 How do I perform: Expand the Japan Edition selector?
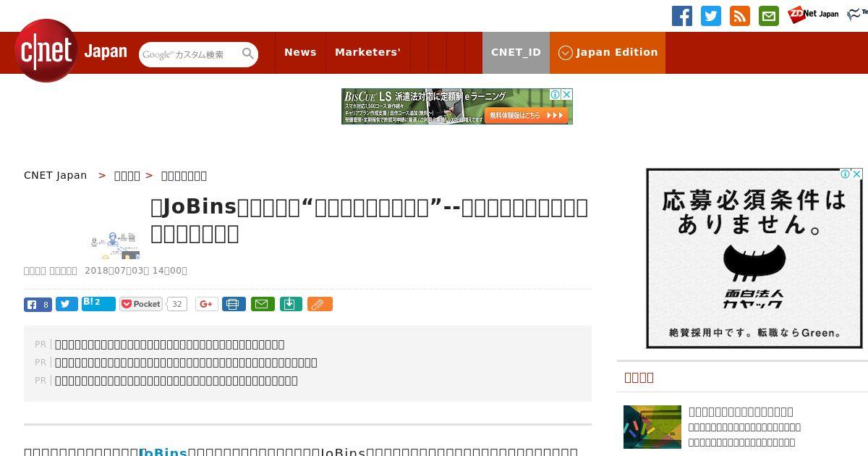(x=608, y=52)
